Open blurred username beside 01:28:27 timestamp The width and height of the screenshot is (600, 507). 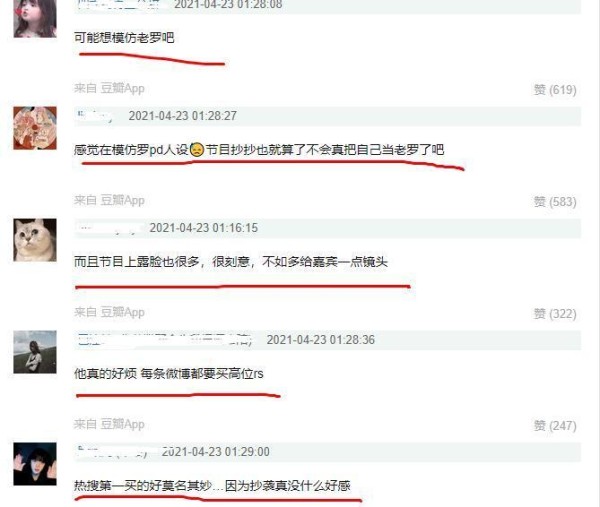click(94, 116)
